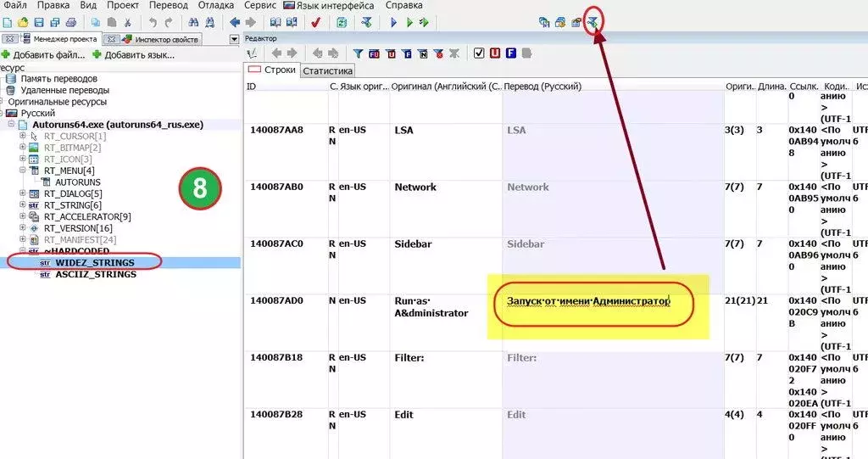Image resolution: width=868 pixels, height=459 pixels.
Task: Toggle the black checkmark status box
Action: pos(479,53)
